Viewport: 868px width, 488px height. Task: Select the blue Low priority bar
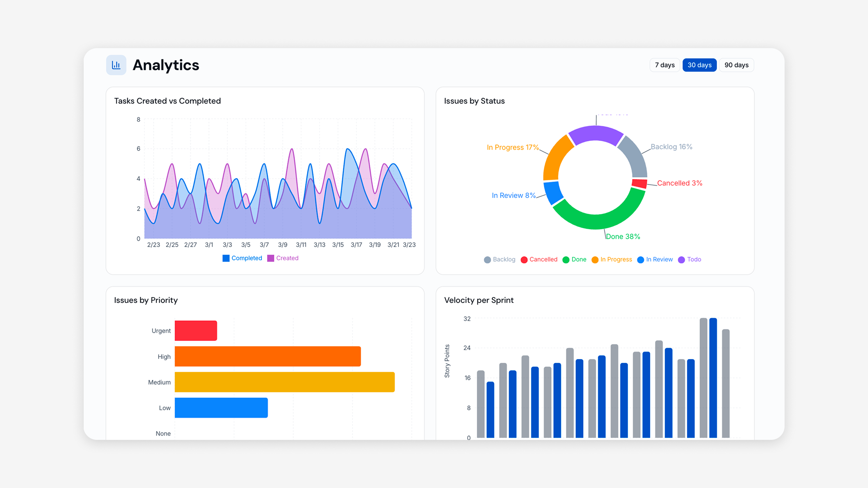coord(221,408)
